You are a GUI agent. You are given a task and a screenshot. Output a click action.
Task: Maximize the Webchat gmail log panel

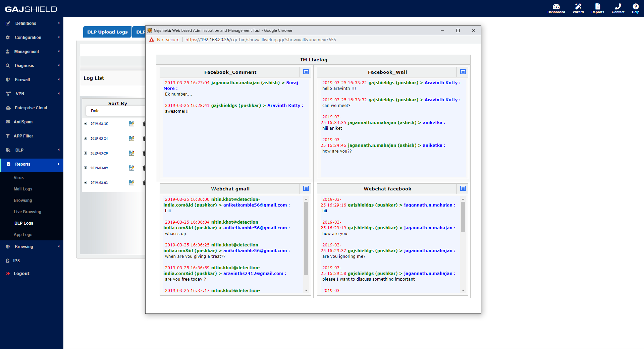[x=306, y=188]
